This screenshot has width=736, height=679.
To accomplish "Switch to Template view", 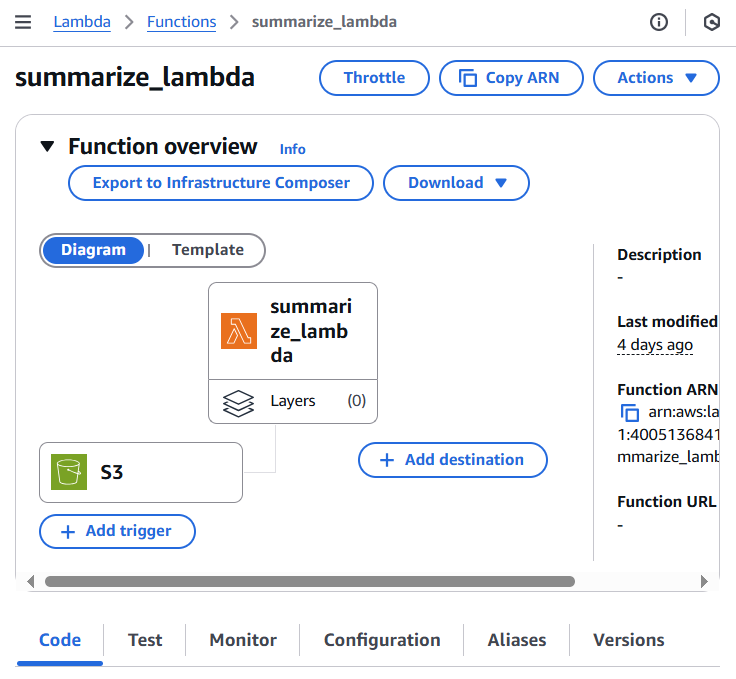I will coord(207,250).
